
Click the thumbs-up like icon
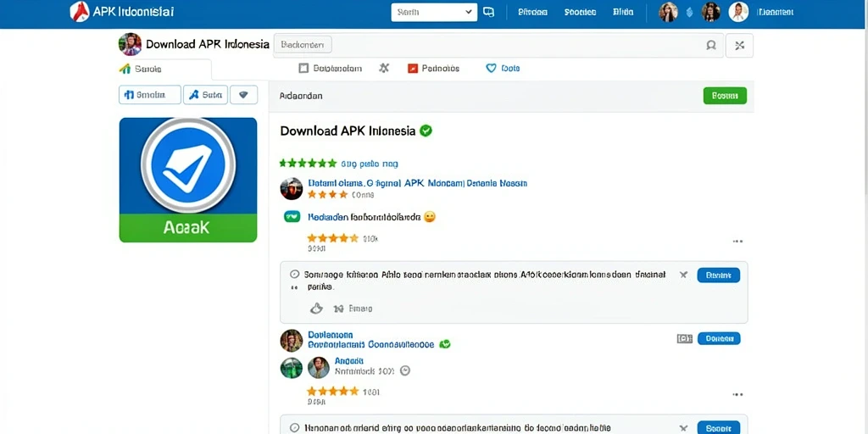coord(316,309)
